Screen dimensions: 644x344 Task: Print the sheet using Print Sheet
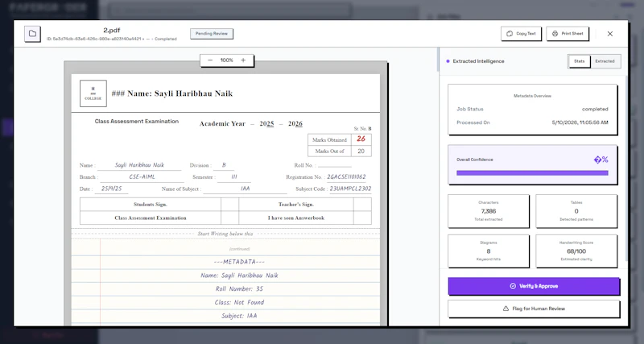(568, 34)
